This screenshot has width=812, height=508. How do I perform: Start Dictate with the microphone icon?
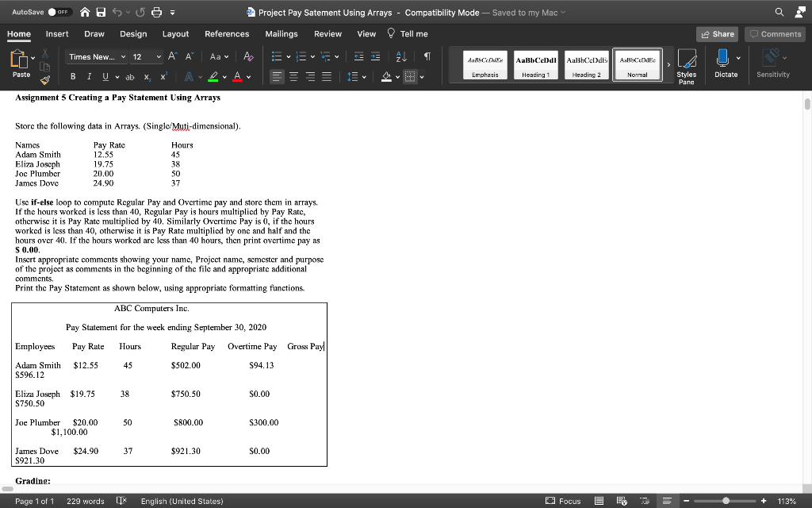coord(722,58)
